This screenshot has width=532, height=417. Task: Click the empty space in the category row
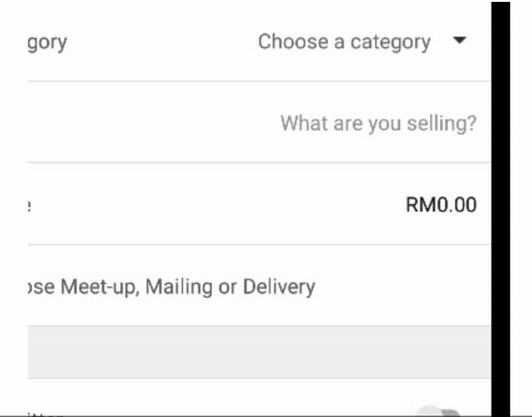(163, 42)
